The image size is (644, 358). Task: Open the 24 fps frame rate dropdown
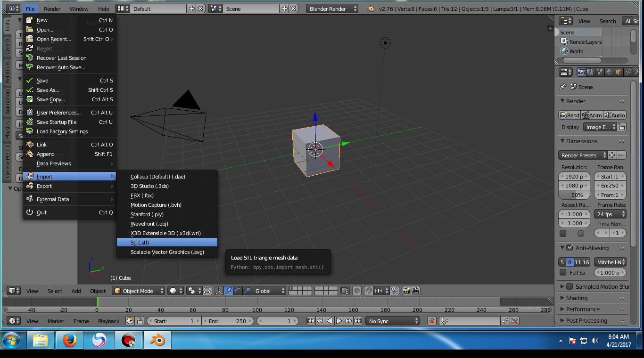[x=610, y=214]
